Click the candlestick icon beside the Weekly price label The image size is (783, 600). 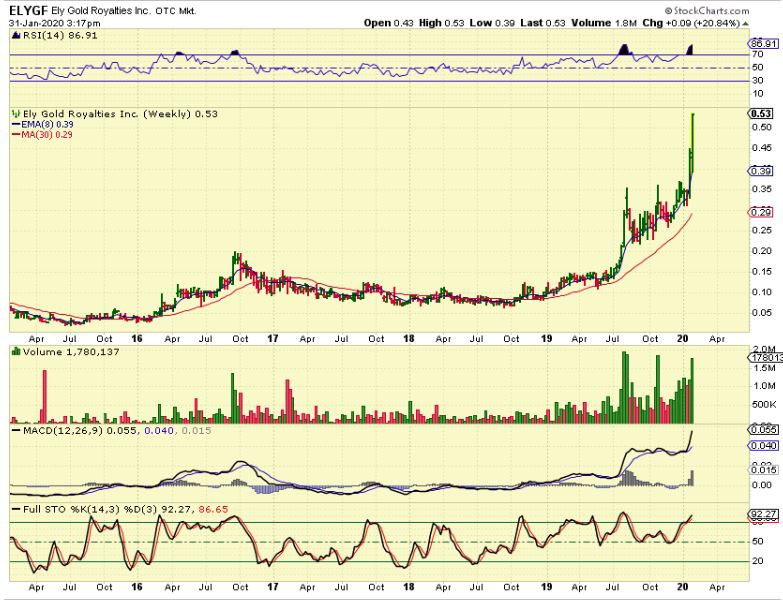click(x=16, y=114)
